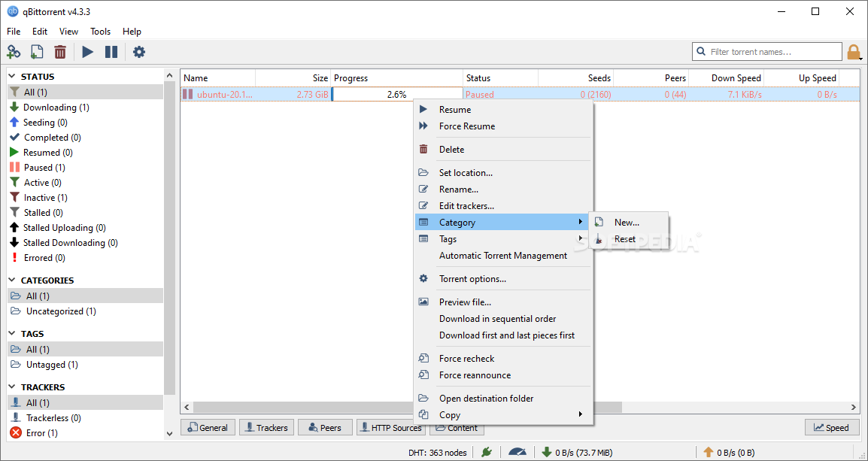Click the connection status plug icon
This screenshot has width=868, height=461.
[x=487, y=452]
